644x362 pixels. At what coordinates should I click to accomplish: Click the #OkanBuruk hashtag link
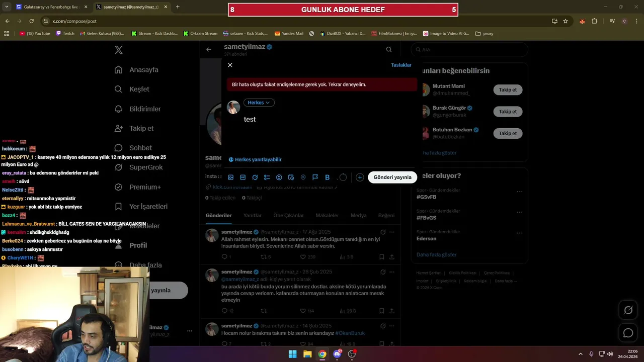coord(350,333)
